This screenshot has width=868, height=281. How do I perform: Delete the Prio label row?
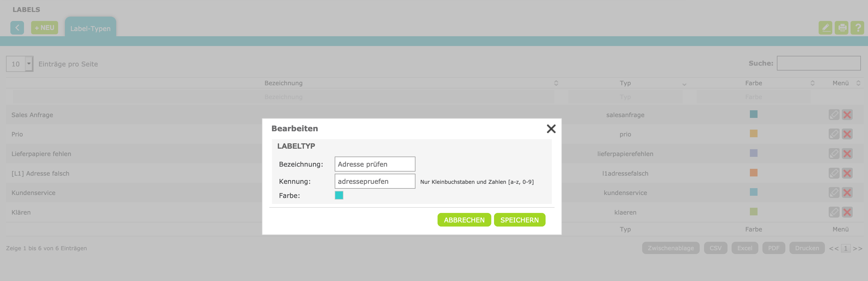pos(847,134)
